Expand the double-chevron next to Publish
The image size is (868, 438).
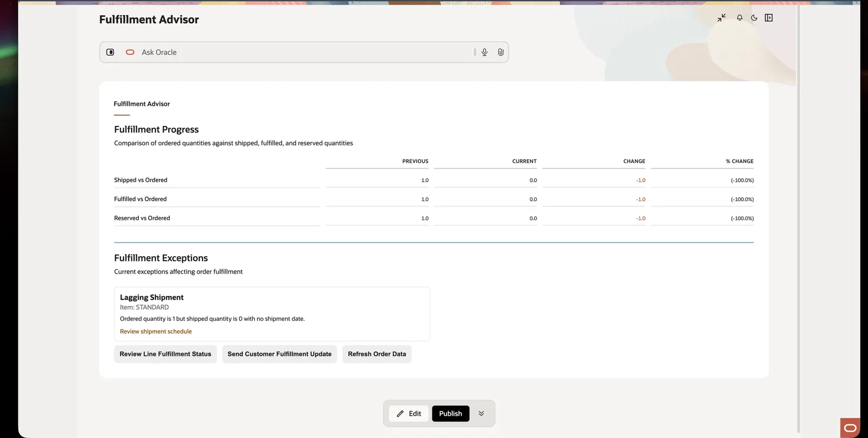coord(481,414)
